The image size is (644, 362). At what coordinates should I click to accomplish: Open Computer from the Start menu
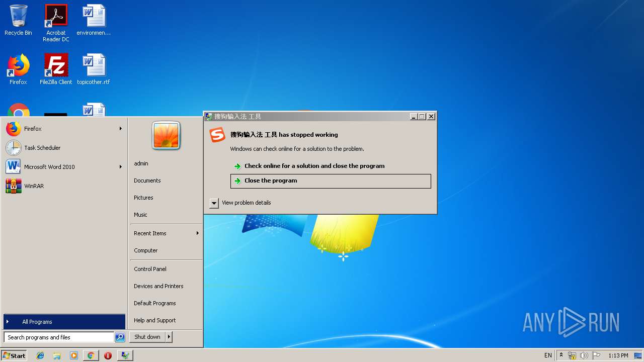tap(146, 250)
